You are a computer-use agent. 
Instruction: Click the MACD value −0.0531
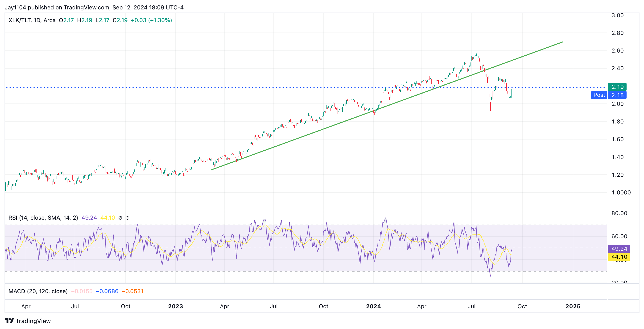132,291
